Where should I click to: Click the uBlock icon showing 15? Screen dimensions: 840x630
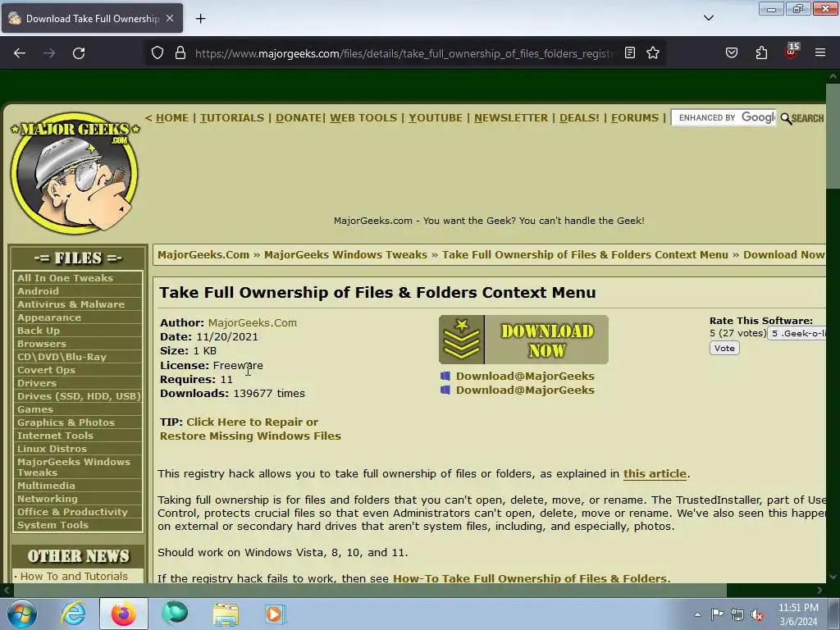(792, 52)
